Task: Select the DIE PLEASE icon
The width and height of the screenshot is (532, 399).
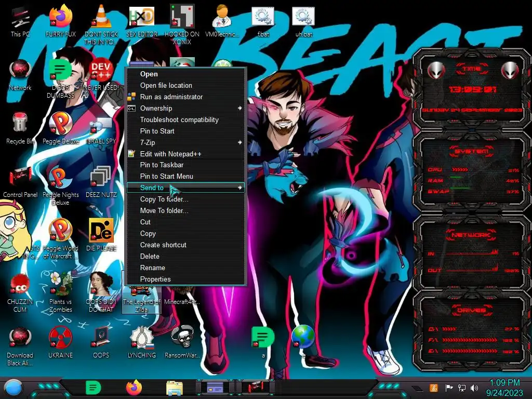Action: [101, 235]
